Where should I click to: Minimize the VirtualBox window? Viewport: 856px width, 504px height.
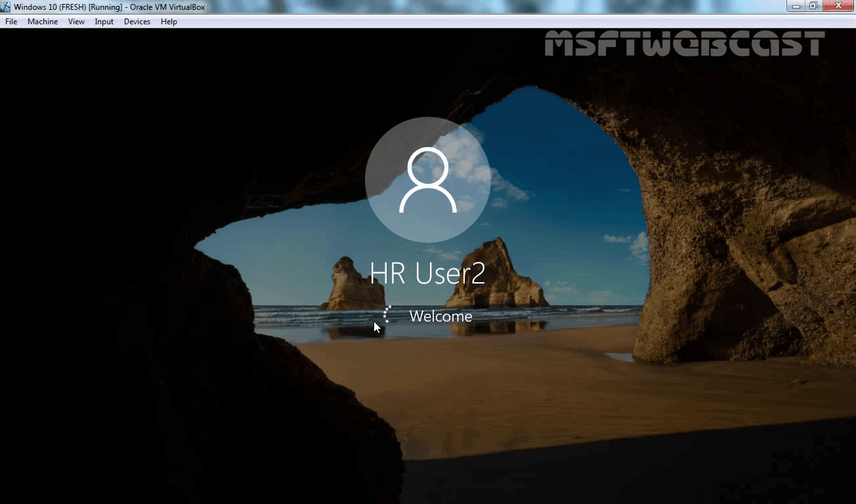tap(797, 6)
